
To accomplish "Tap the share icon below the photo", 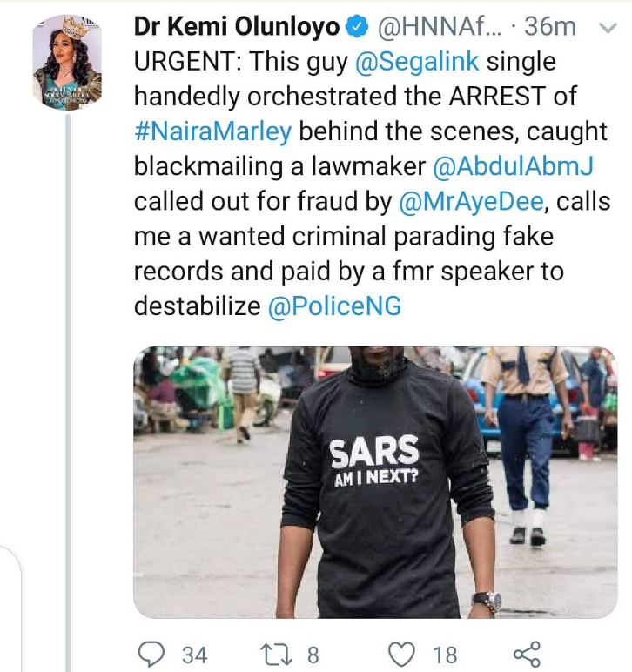I will [526, 652].
